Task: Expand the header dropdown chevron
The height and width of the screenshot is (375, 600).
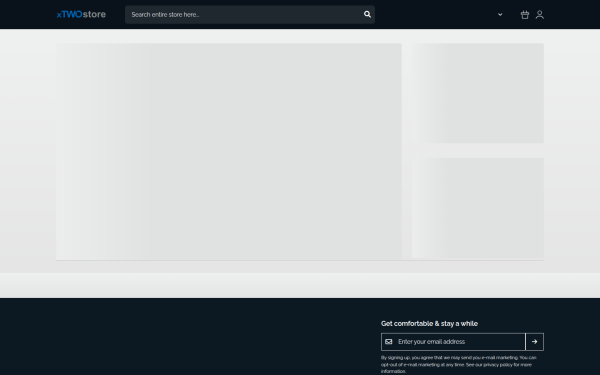Action: [x=500, y=15]
